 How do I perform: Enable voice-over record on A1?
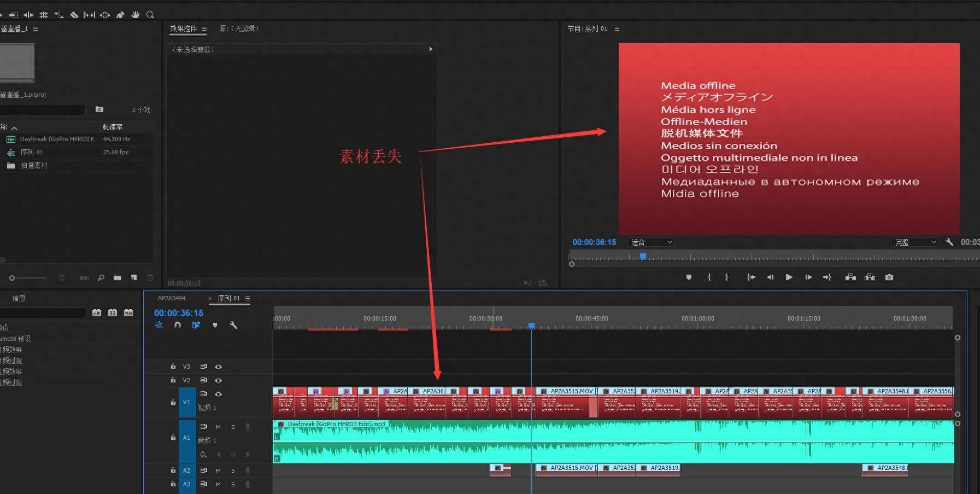pos(248,427)
